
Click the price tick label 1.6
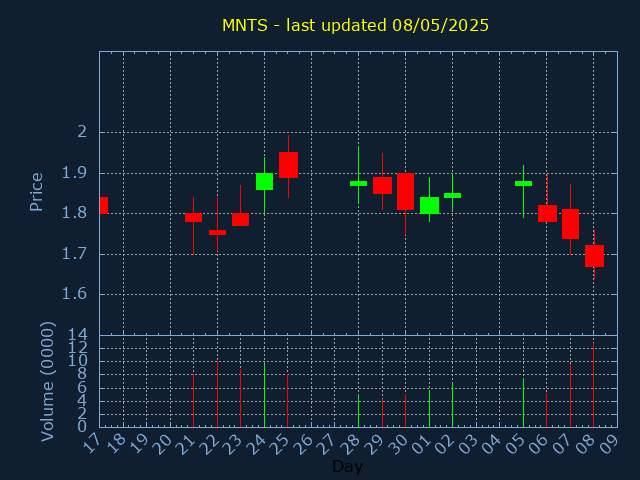pyautogui.click(x=74, y=294)
